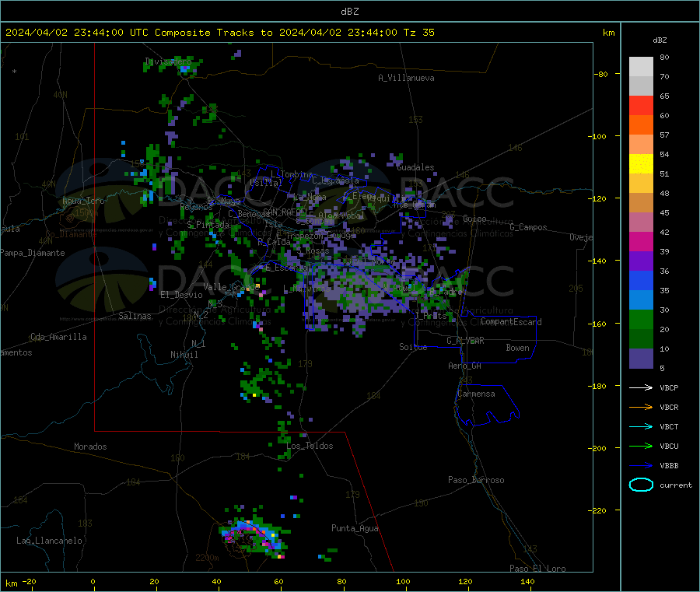Click the 100 km x-axis tick label
The width and height of the screenshot is (700, 592).
[403, 581]
